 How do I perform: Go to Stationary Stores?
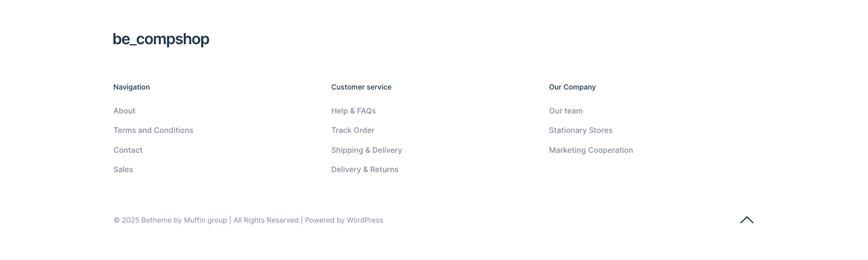(x=580, y=130)
